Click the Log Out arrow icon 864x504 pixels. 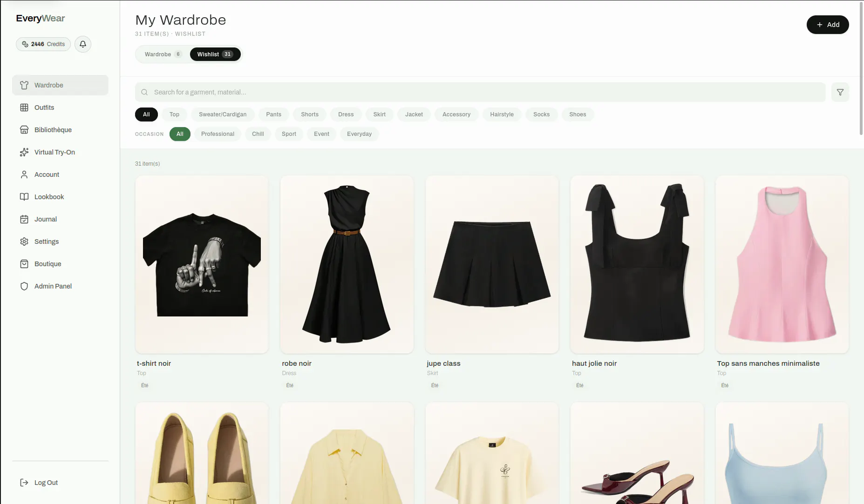click(x=24, y=483)
